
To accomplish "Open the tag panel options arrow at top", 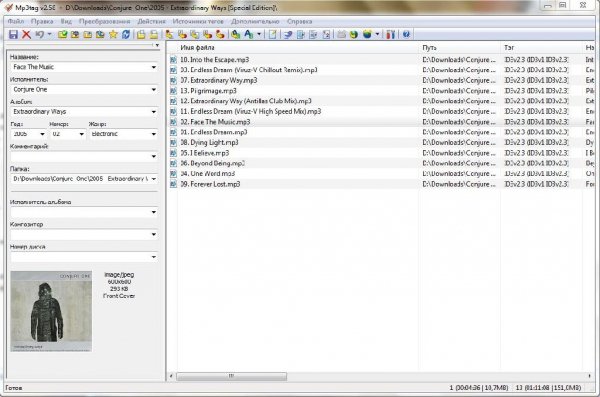I will (x=157, y=45).
